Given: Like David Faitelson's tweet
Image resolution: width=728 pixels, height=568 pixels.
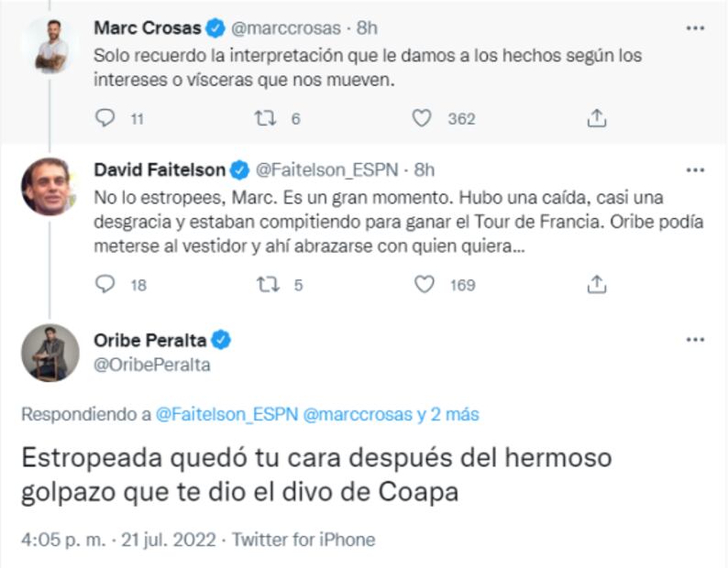Looking at the screenshot, I should coord(424,285).
